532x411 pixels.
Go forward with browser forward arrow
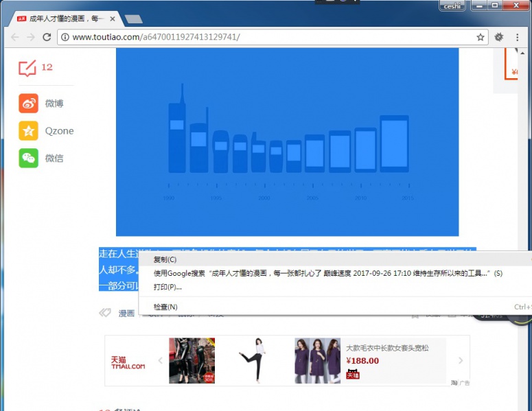(x=31, y=37)
